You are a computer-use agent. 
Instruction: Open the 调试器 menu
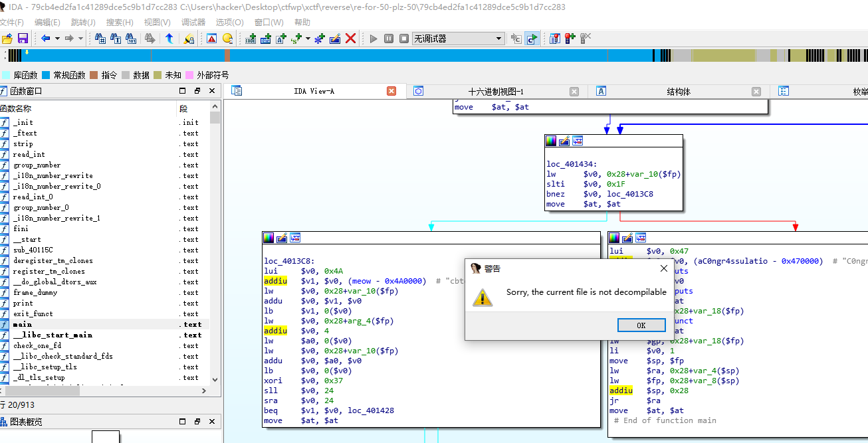tap(193, 22)
